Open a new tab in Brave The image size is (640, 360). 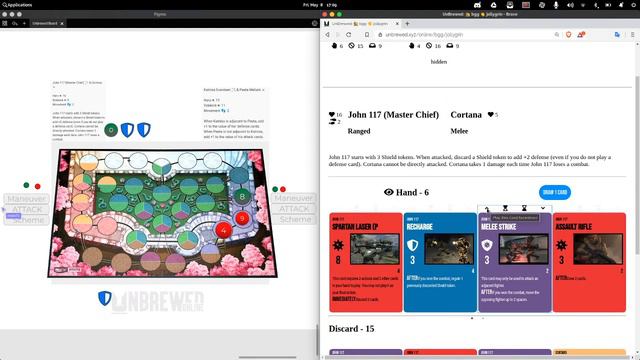tap(407, 24)
